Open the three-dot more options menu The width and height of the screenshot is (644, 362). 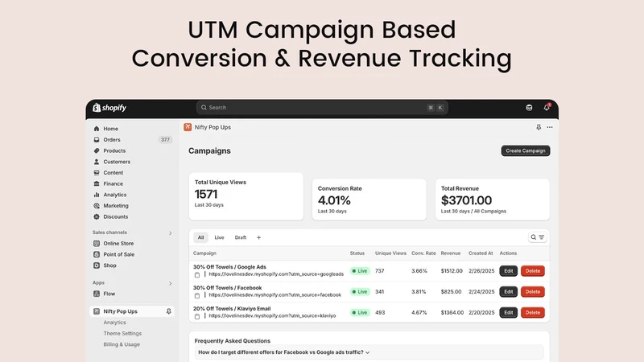click(550, 127)
